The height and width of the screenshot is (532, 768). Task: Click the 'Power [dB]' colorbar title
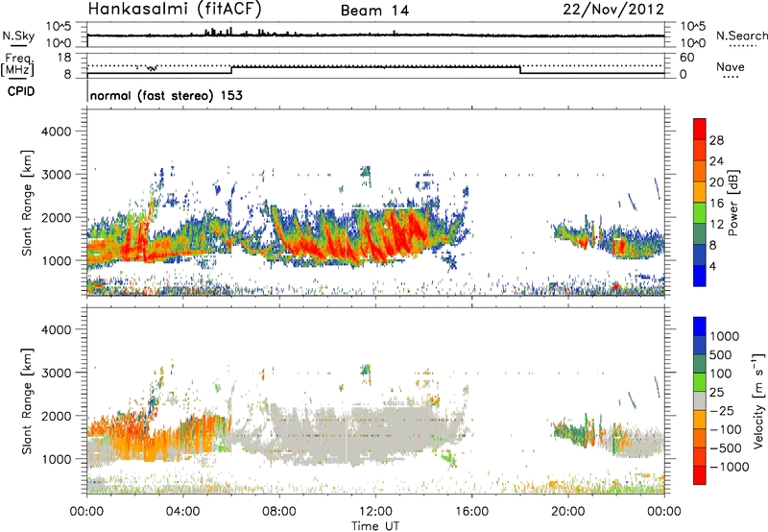732,203
